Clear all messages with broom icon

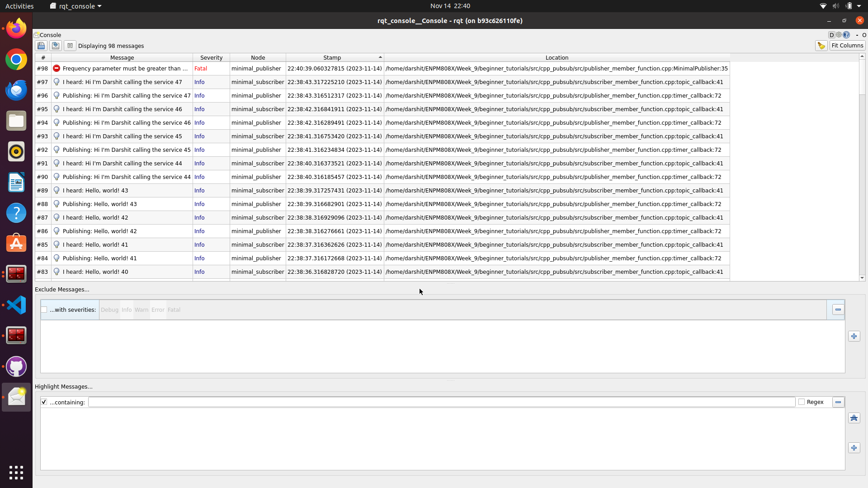point(821,46)
